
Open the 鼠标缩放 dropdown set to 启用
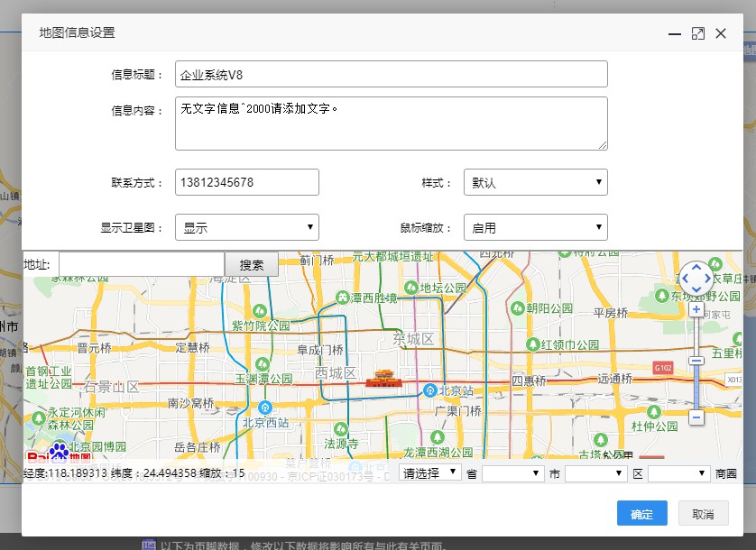pyautogui.click(x=535, y=227)
